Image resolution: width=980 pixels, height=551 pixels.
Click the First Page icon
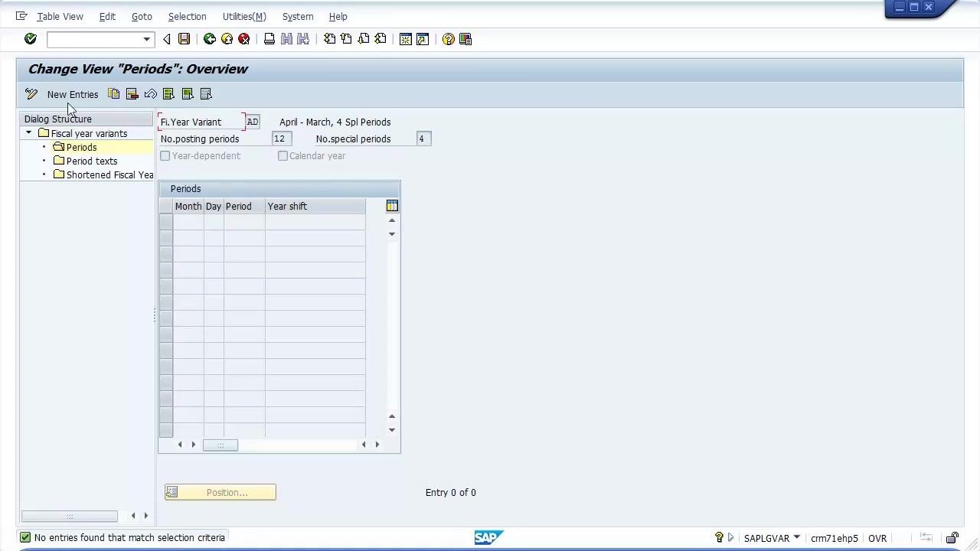[x=329, y=39]
